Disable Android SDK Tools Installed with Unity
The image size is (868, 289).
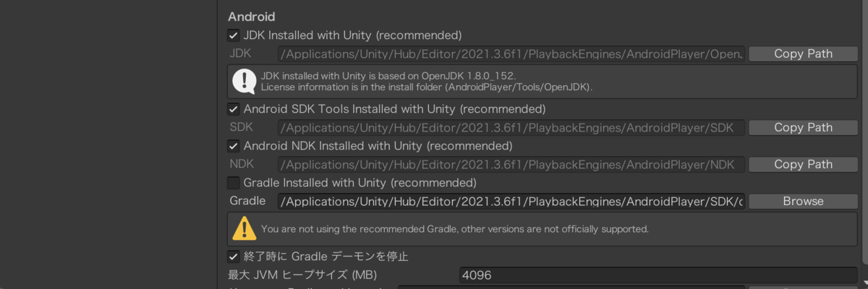click(x=234, y=109)
